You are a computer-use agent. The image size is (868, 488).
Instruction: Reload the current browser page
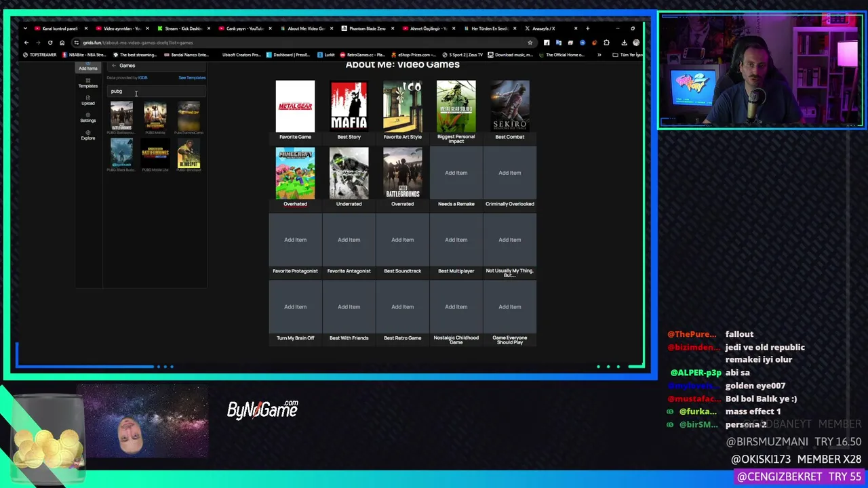[x=50, y=43]
